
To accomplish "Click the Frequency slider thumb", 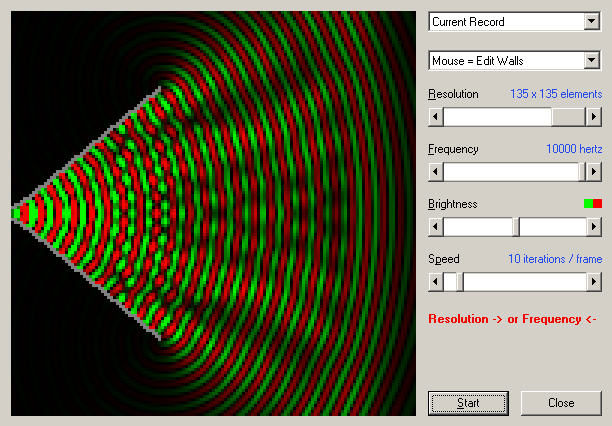I will point(582,171).
